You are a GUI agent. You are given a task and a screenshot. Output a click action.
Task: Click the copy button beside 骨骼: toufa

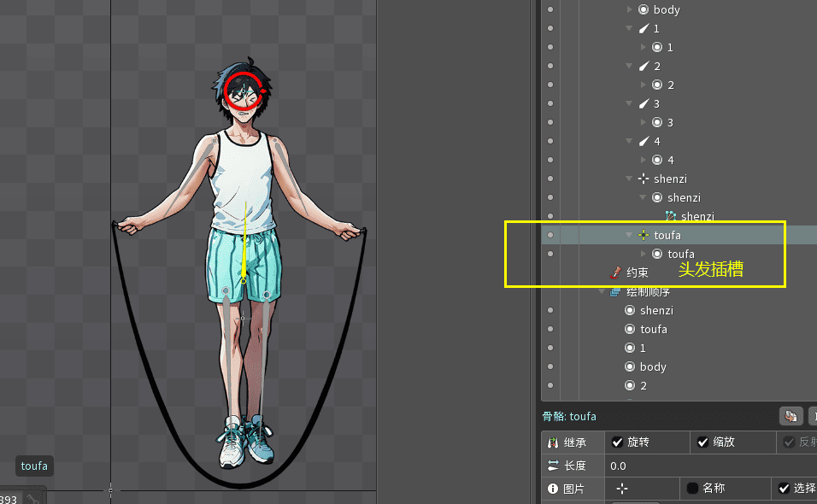point(791,416)
